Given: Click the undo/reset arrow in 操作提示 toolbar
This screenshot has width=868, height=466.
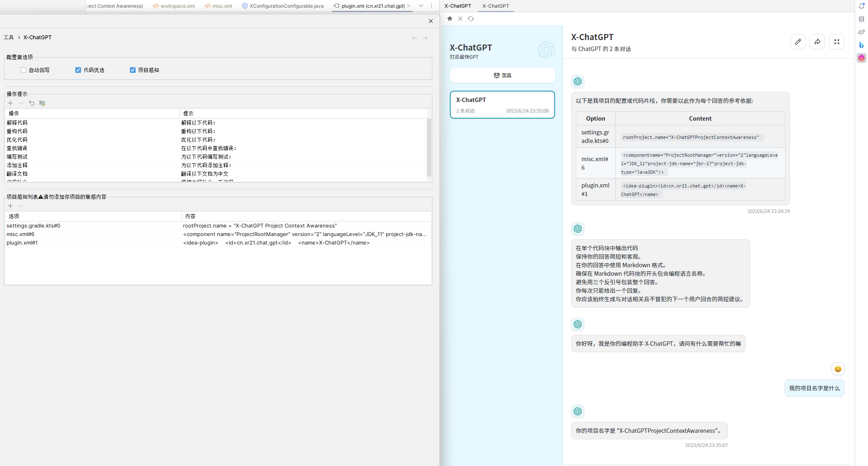Looking at the screenshot, I should pos(32,103).
